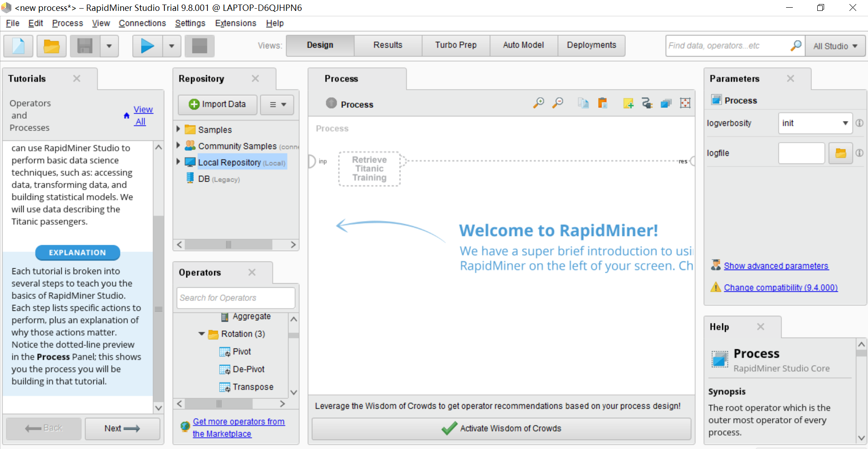This screenshot has width=868, height=449.
Task: Click the stop process button
Action: [x=199, y=46]
